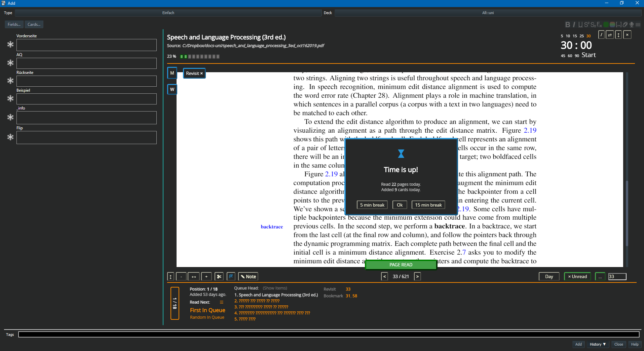This screenshot has width=644, height=351.
Task: Zoom out the PDF with the minus button
Action: (181, 276)
